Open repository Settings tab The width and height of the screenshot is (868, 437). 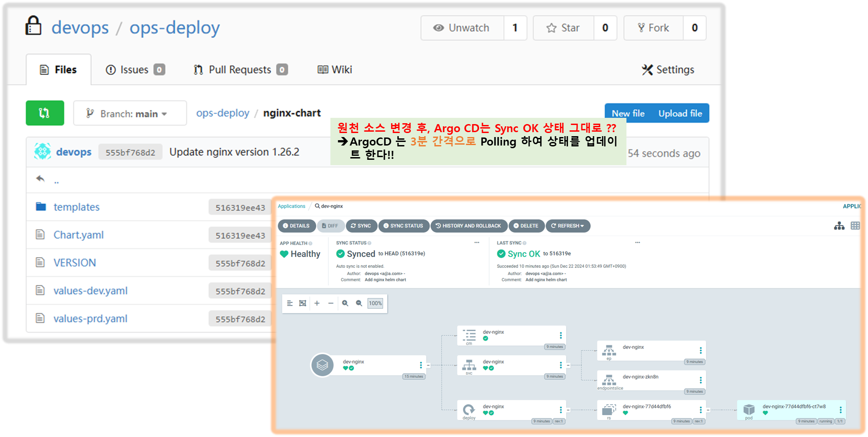(x=668, y=70)
